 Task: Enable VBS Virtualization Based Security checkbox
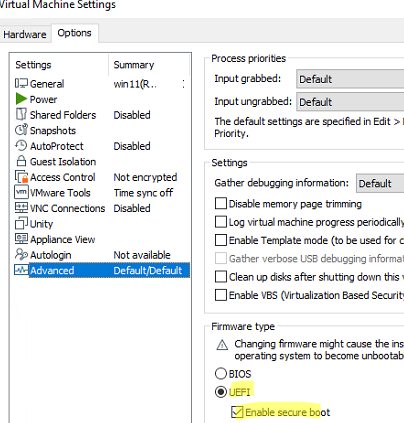[221, 295]
